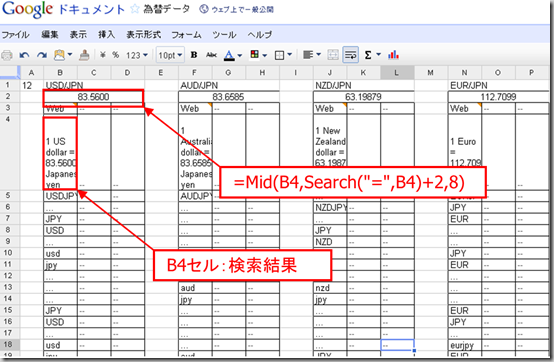Click the cell showing 83.6585
Screen dimensions: 554x362
pos(229,97)
